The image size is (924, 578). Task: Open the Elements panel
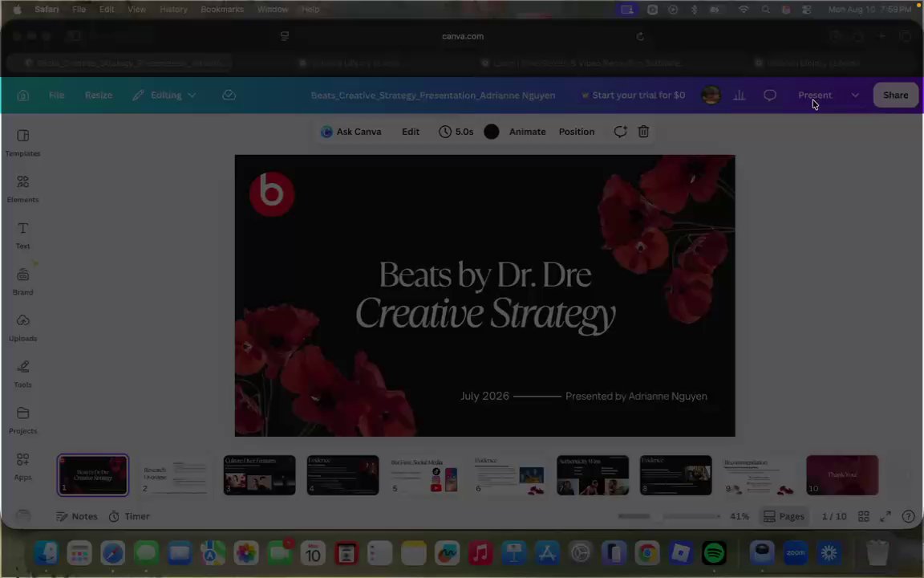(23, 189)
